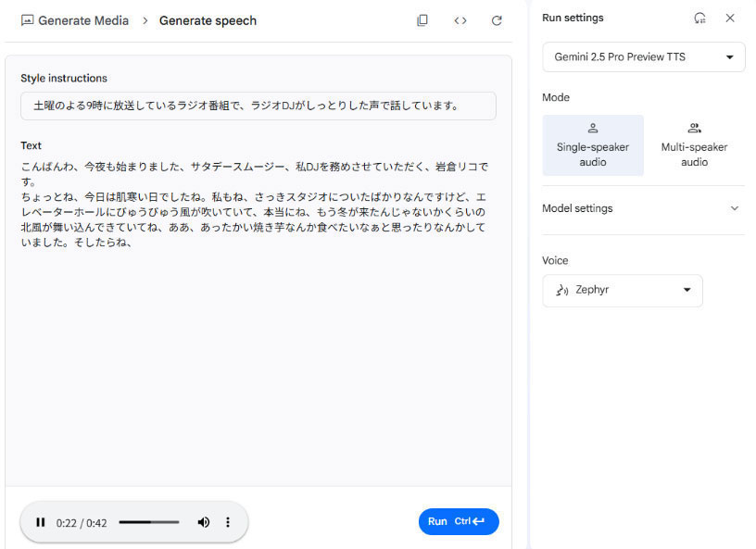The height and width of the screenshot is (549, 756).
Task: Click the Generate Media icon in breadcrumb
Action: [27, 20]
